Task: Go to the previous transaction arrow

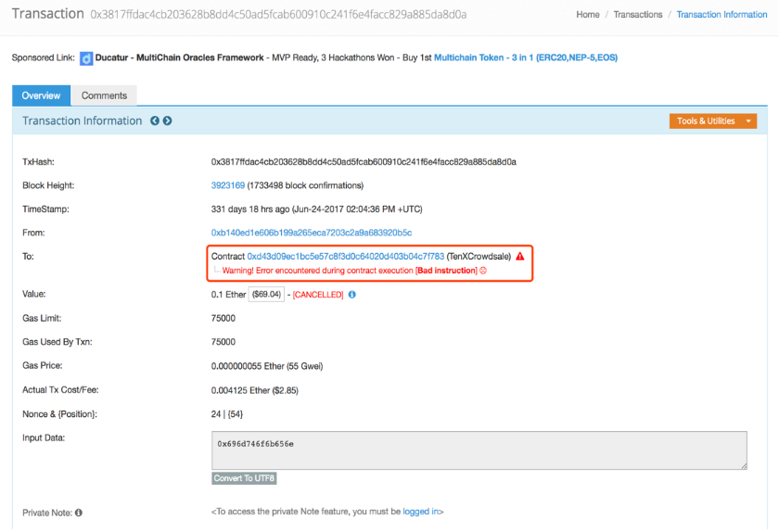Action: pos(155,121)
